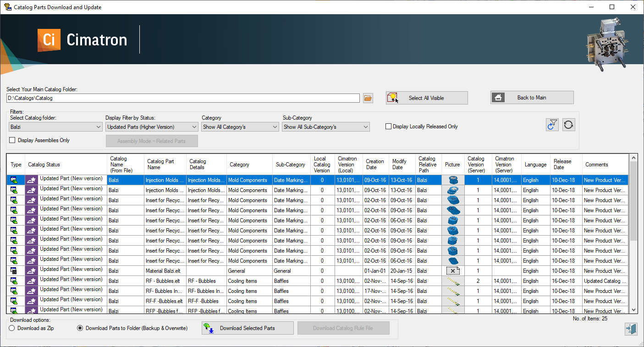Image resolution: width=644 pixels, height=347 pixels.
Task: Sort by the Catalog Part Name column header
Action: (x=165, y=165)
